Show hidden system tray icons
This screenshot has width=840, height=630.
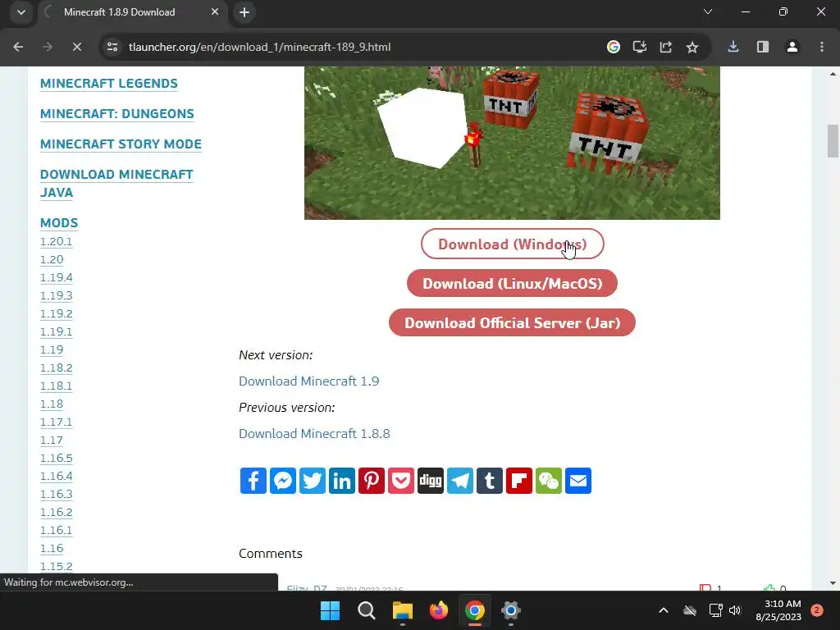click(x=663, y=610)
